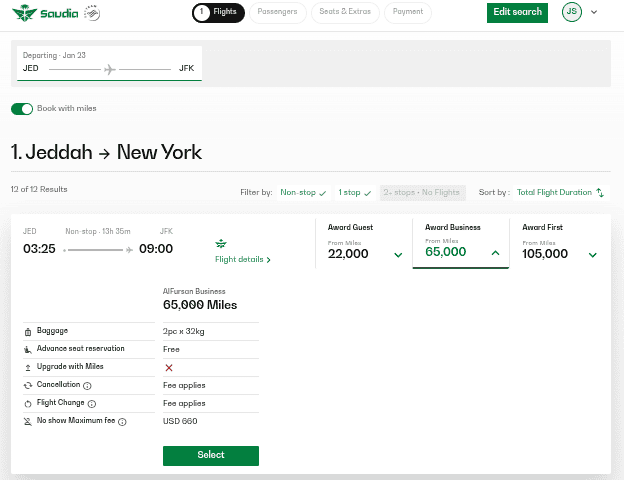Click the red X for upgrade

(169, 368)
